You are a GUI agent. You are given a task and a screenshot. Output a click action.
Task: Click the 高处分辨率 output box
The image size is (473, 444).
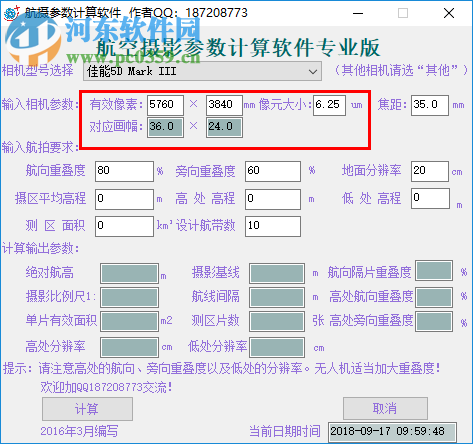click(129, 347)
